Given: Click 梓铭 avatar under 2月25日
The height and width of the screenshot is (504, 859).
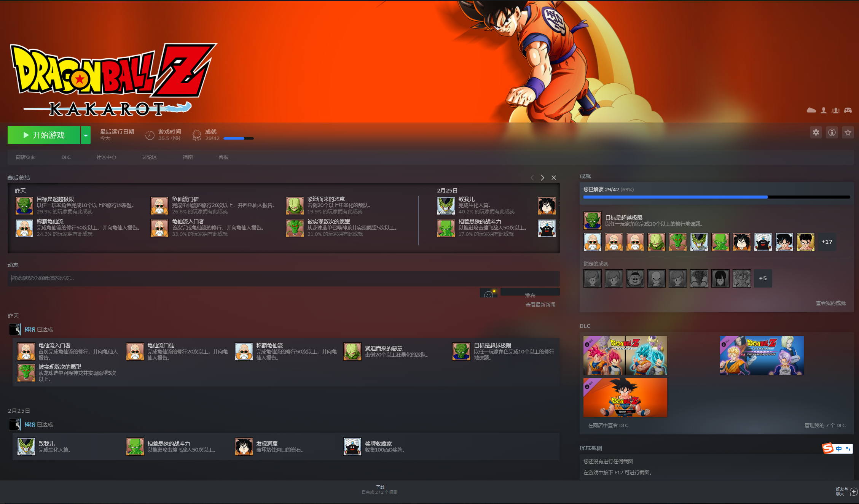Looking at the screenshot, I should (x=15, y=425).
